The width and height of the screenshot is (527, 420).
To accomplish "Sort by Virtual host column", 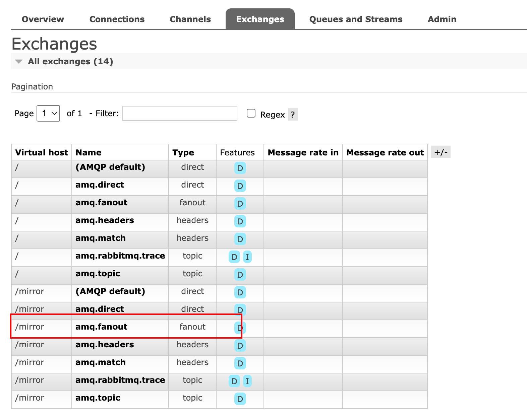I will coord(42,153).
